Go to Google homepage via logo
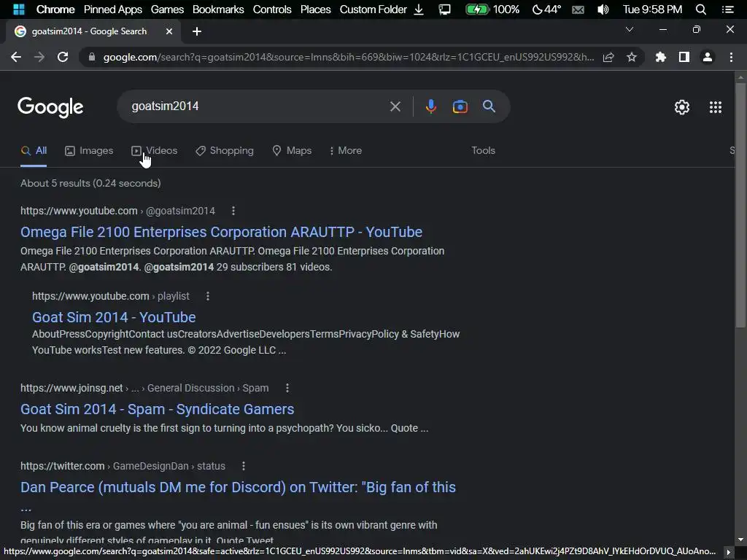Viewport: 747px width, 560px height. tap(50, 107)
